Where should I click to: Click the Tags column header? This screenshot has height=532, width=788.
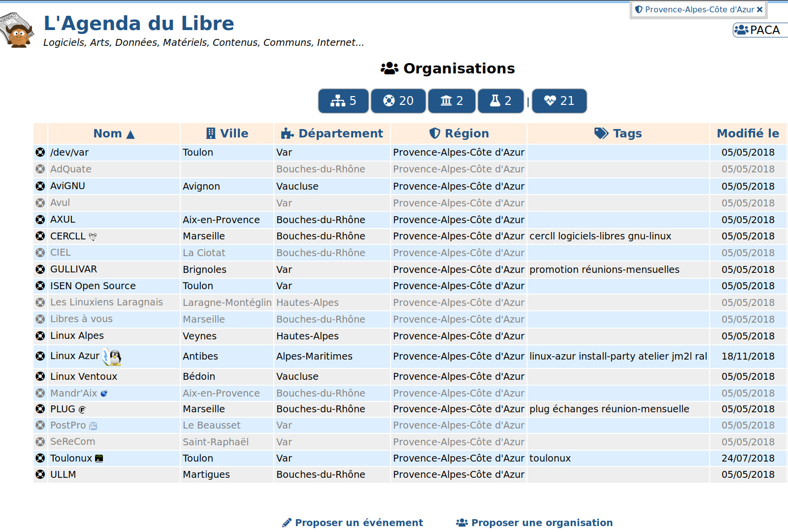click(618, 133)
